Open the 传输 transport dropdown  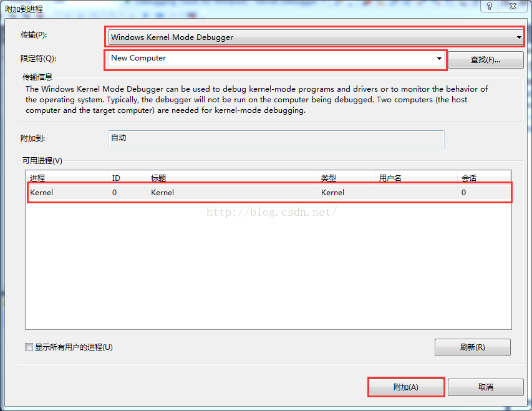[316, 37]
